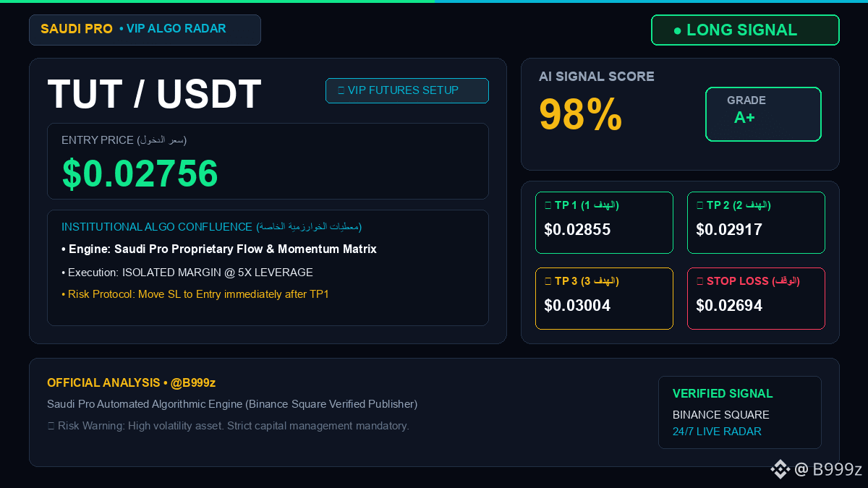Viewport: 868px width, 488px height.
Task: Click the TUT / USDT pair title
Action: click(155, 94)
